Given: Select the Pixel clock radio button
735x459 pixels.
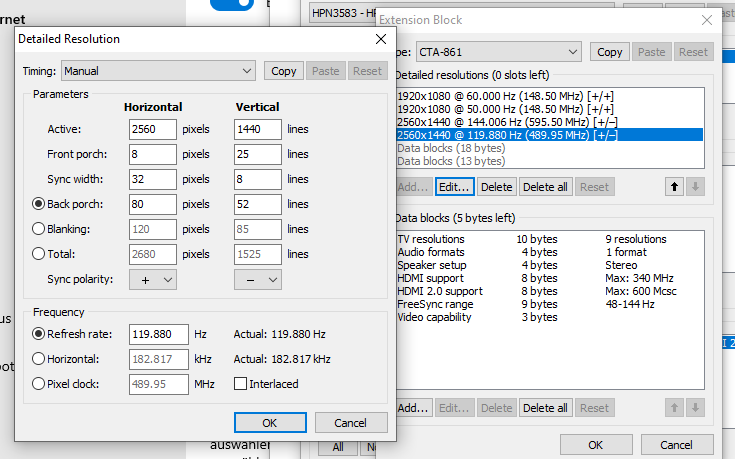Looking at the screenshot, I should click(x=39, y=383).
